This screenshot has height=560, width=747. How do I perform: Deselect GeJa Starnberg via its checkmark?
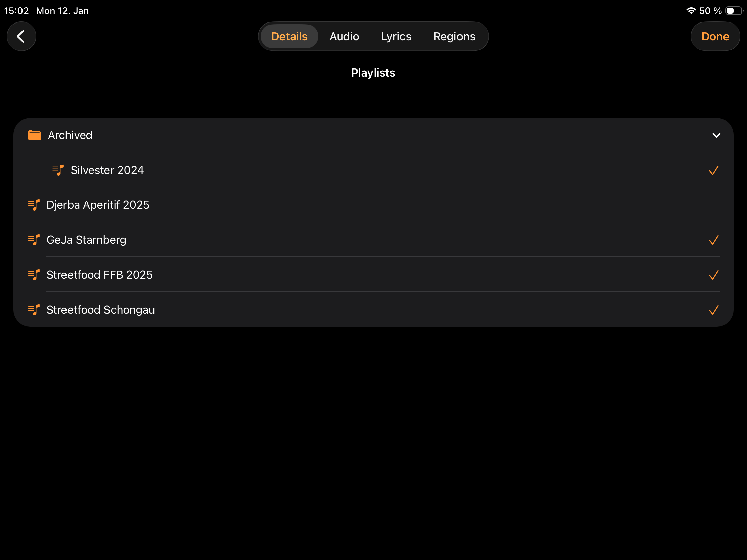[713, 240]
